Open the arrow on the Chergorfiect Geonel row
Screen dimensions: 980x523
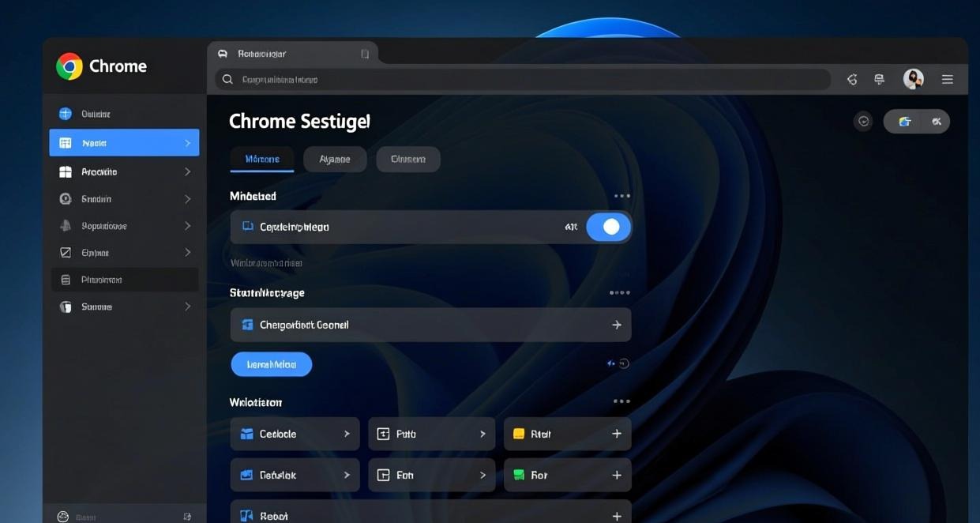(617, 325)
